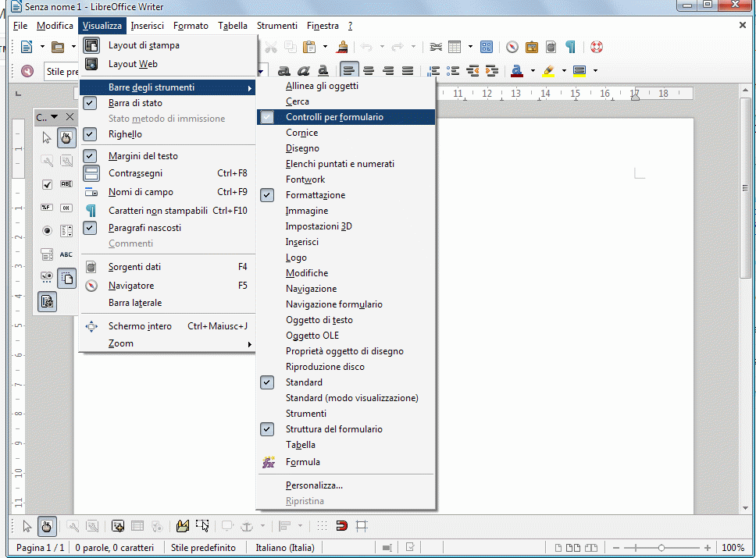Click the vertical scrollbar down arrow
This screenshot has height=558, width=756.
point(744,506)
